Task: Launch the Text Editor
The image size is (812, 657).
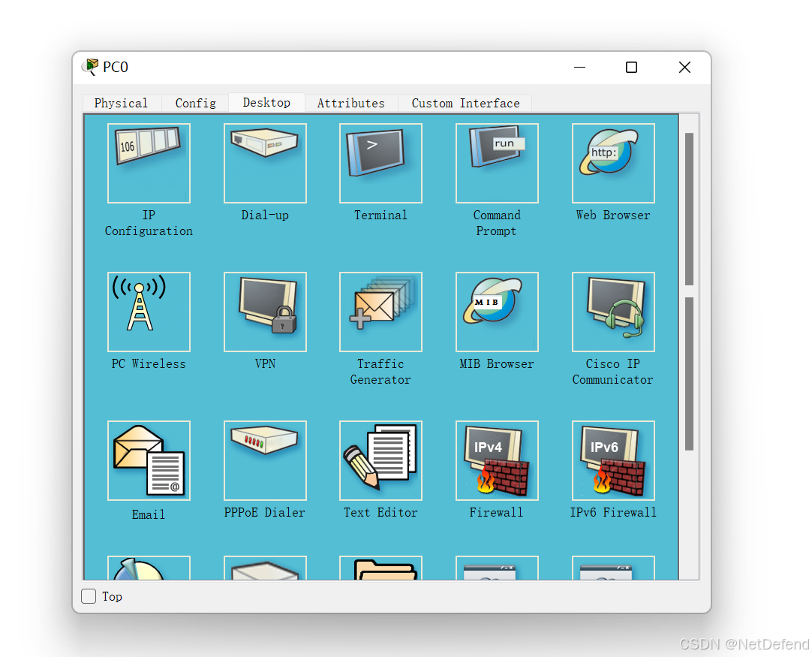Action: [x=380, y=460]
